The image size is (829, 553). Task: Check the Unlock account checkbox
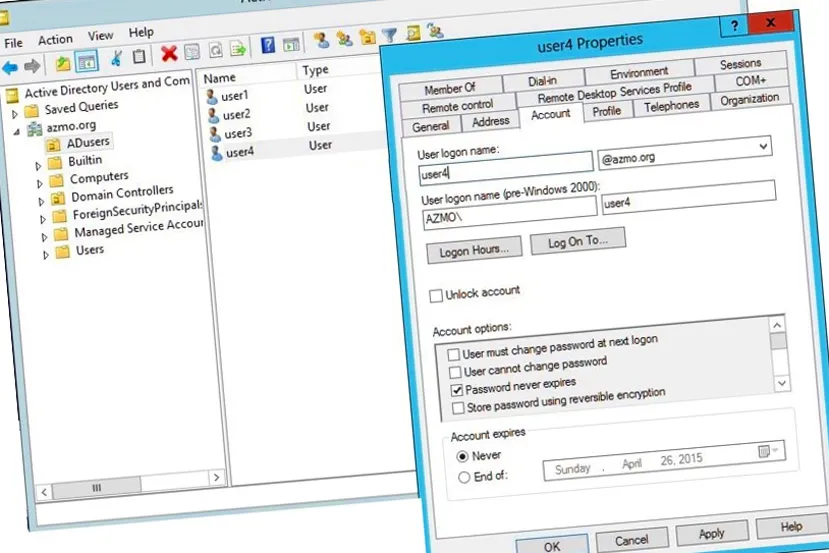(x=436, y=296)
